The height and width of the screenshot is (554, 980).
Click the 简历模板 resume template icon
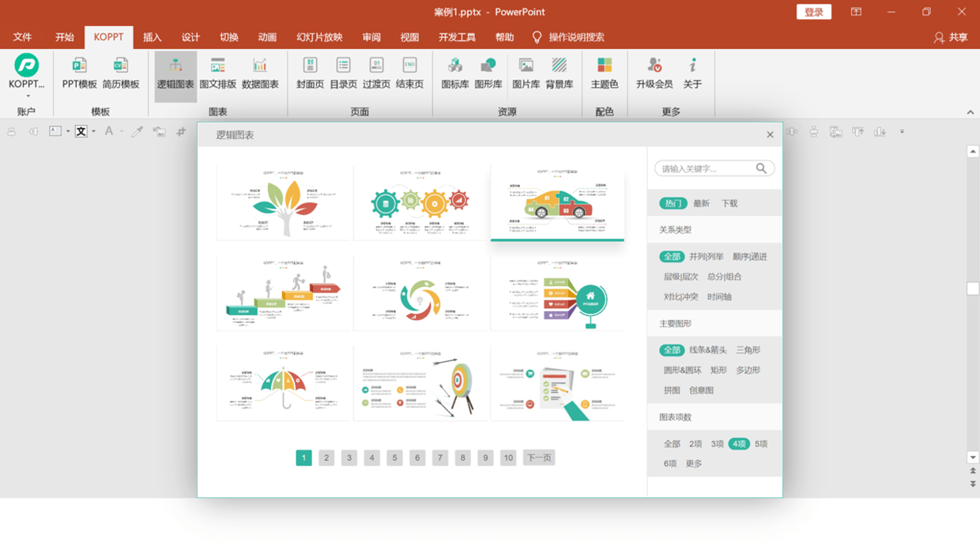tap(120, 73)
